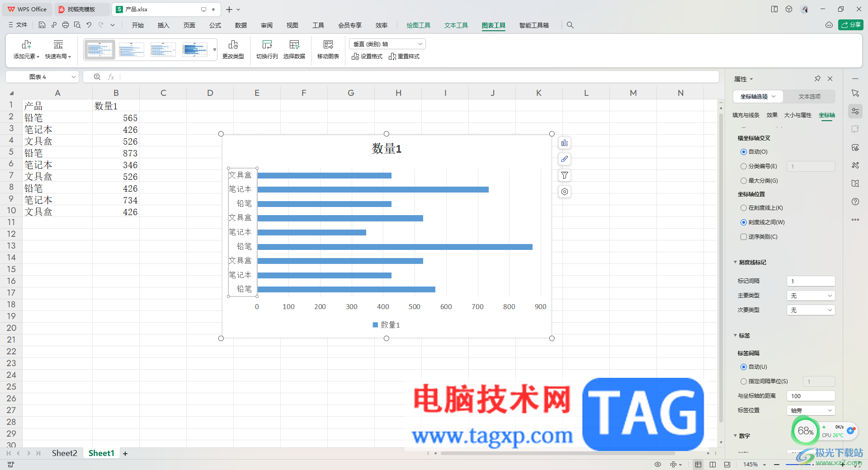Switch to Fill & Line (填充与线条) tab

point(746,115)
